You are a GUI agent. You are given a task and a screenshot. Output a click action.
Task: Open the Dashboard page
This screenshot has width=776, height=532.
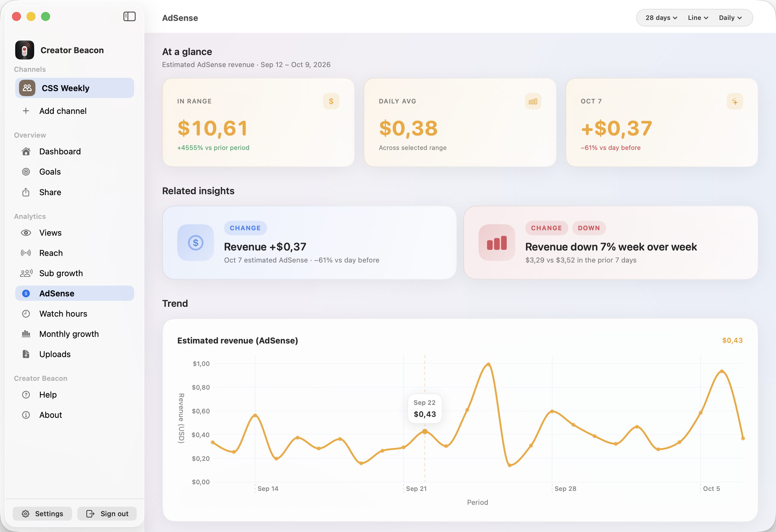click(74, 152)
